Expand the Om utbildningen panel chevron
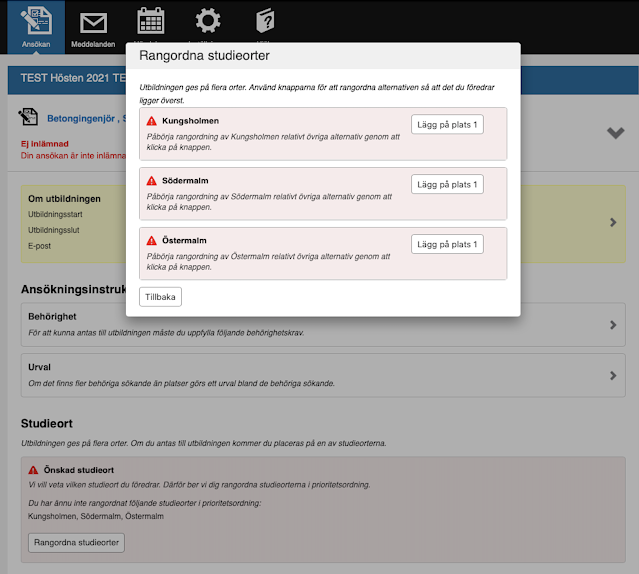The image size is (639, 574). tap(613, 223)
